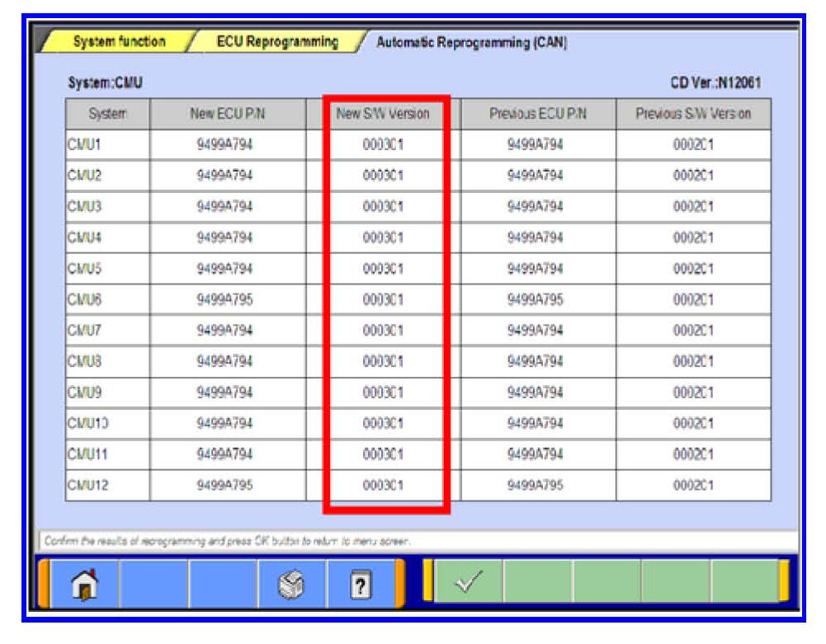Select New S/W Version cell for CMU3
Image resolution: width=826 pixels, height=644 pixels.
tap(383, 207)
